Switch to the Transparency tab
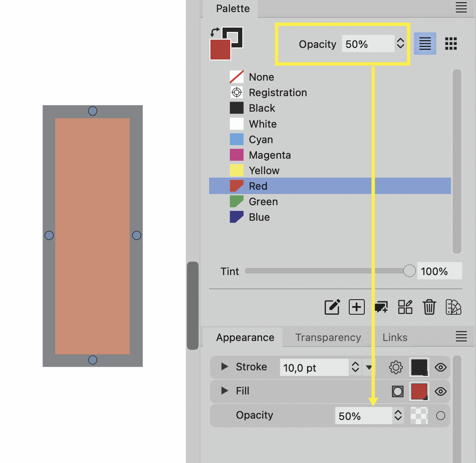 pos(328,338)
